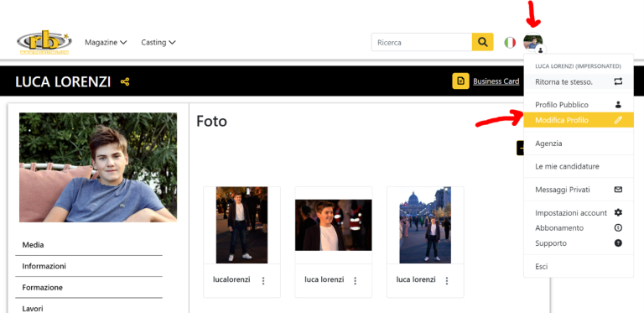Image resolution: width=644 pixels, height=313 pixels.
Task: Click the user avatar in the header
Action: (532, 42)
